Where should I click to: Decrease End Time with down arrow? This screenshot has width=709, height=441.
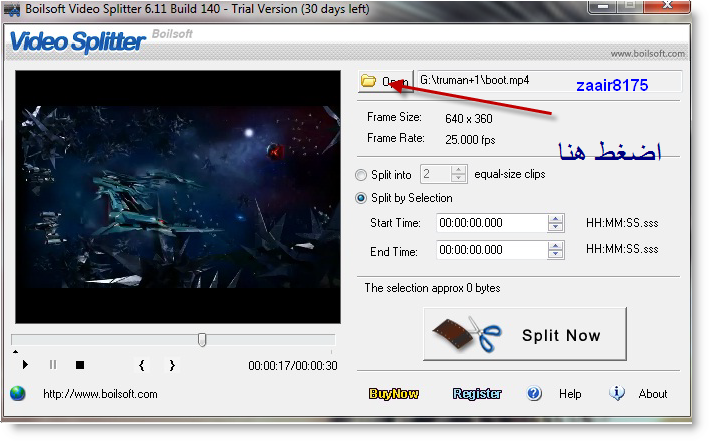click(555, 254)
